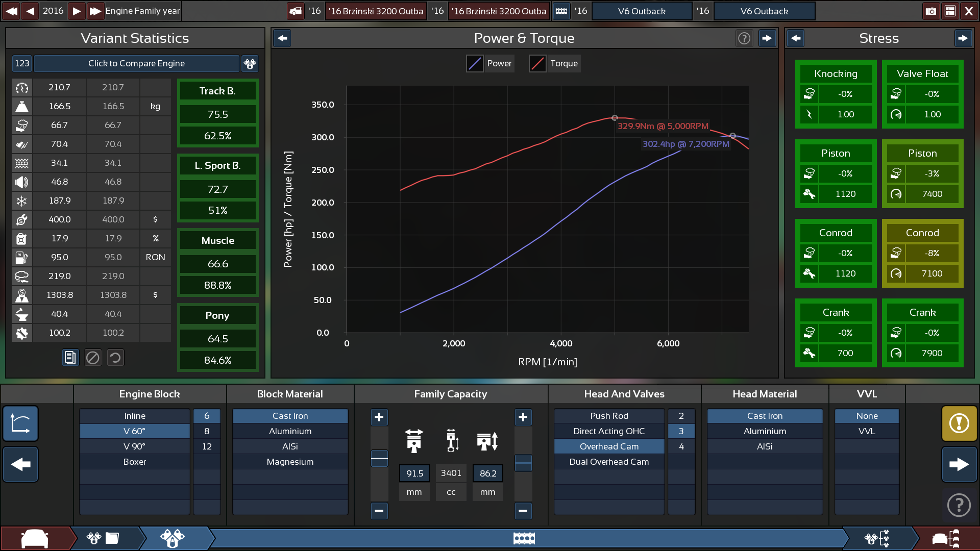Click the bore size slider handle
The height and width of the screenshot is (551, 980).
click(x=379, y=458)
